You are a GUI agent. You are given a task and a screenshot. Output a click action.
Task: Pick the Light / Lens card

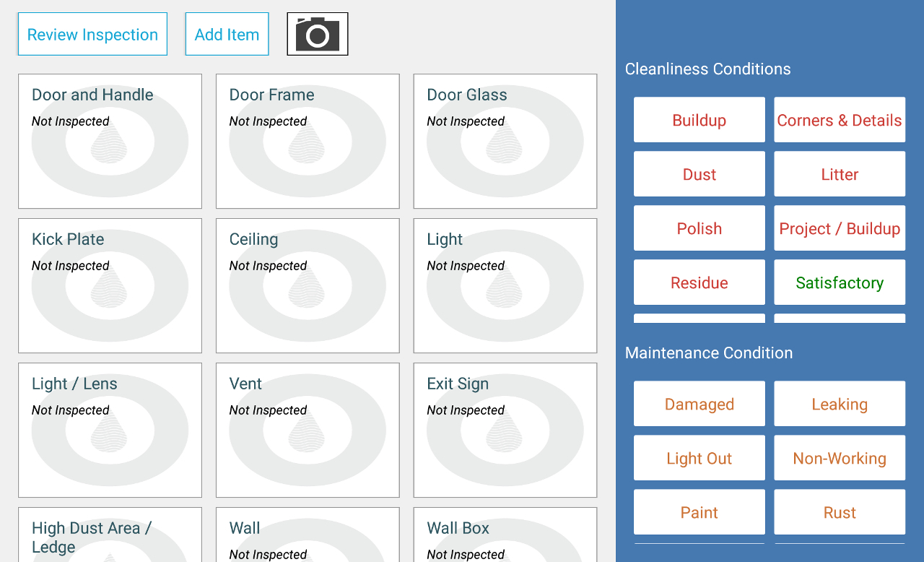click(x=110, y=430)
